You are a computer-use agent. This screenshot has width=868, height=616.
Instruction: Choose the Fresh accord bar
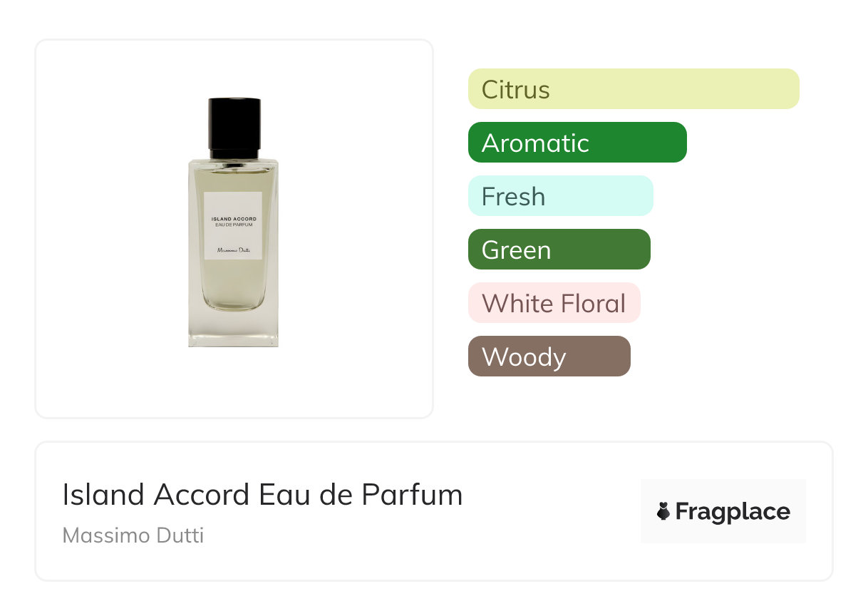click(561, 196)
